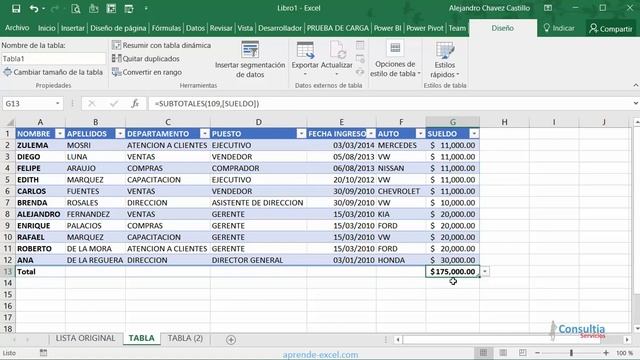Expand the formula bar with the chevron
The width and height of the screenshot is (640, 360).
pos(636,104)
